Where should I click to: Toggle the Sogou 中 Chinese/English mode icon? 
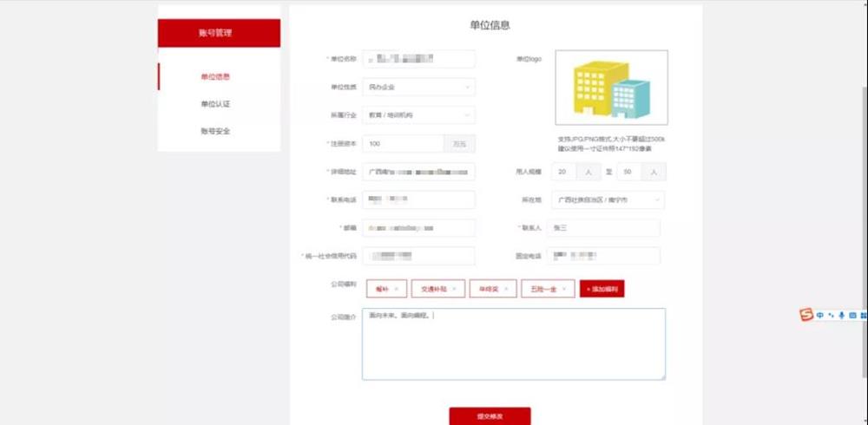(x=820, y=315)
